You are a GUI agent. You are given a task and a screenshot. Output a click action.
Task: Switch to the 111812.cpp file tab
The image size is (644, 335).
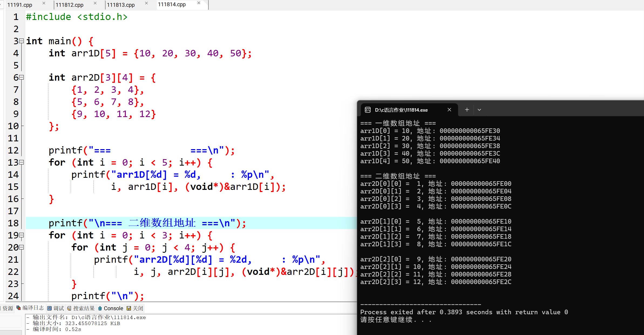[x=70, y=5]
